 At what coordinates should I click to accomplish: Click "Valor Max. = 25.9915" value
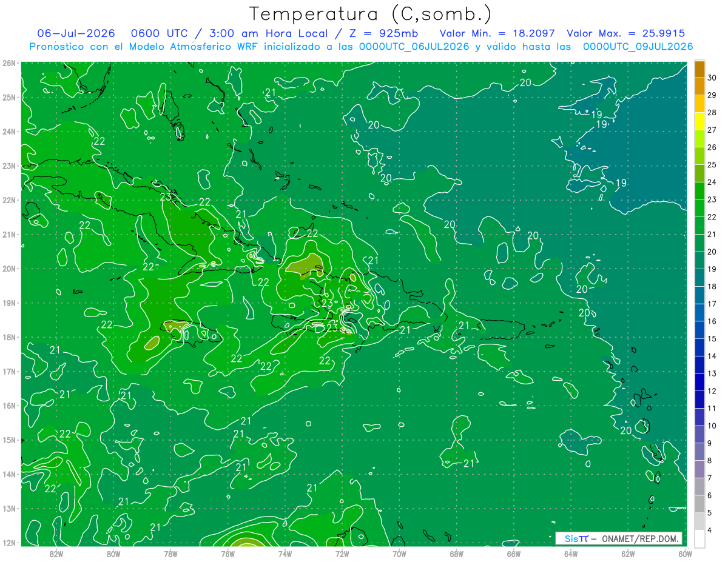pyautogui.click(x=625, y=33)
